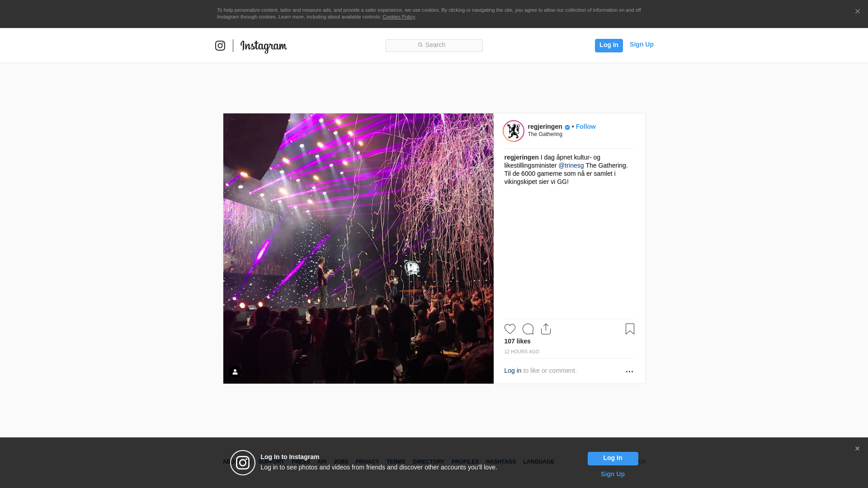The width and height of the screenshot is (868, 488).
Task: Open the concert photo with streamers
Action: [358, 249]
